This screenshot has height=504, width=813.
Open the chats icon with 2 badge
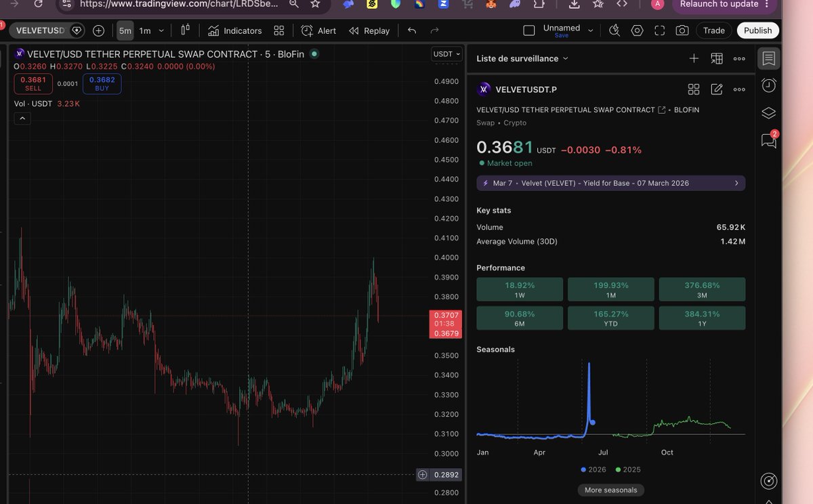tap(768, 140)
